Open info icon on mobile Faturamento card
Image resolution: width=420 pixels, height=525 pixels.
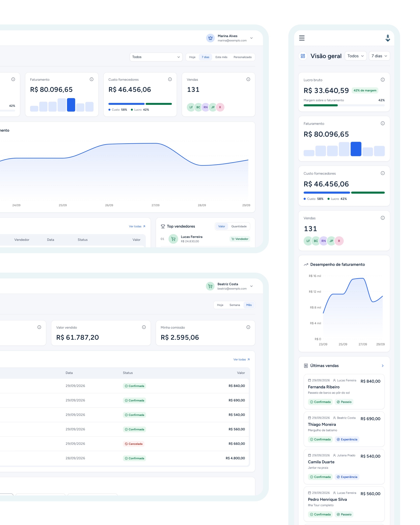(382, 123)
